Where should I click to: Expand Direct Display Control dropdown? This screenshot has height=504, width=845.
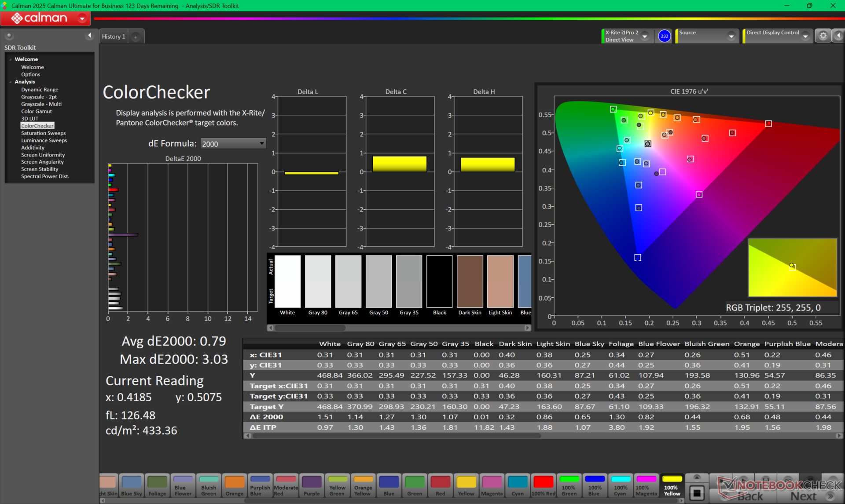click(805, 37)
